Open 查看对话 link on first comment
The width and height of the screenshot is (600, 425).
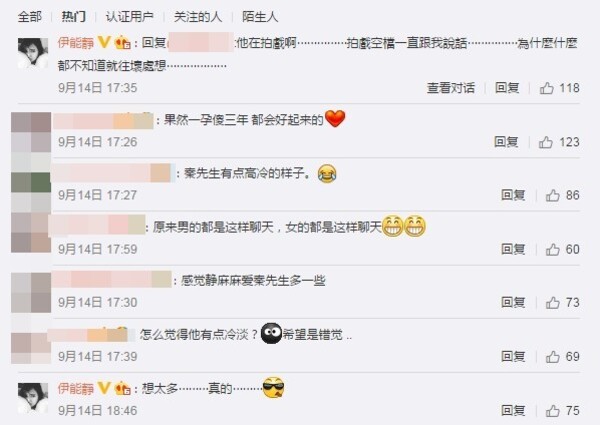(451, 88)
